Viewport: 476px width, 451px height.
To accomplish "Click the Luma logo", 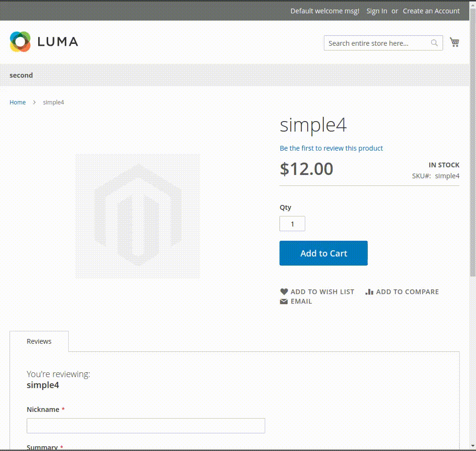I will pyautogui.click(x=43, y=41).
